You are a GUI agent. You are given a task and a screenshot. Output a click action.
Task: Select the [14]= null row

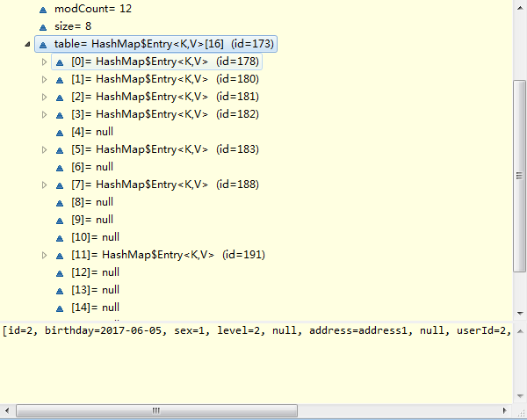95,308
